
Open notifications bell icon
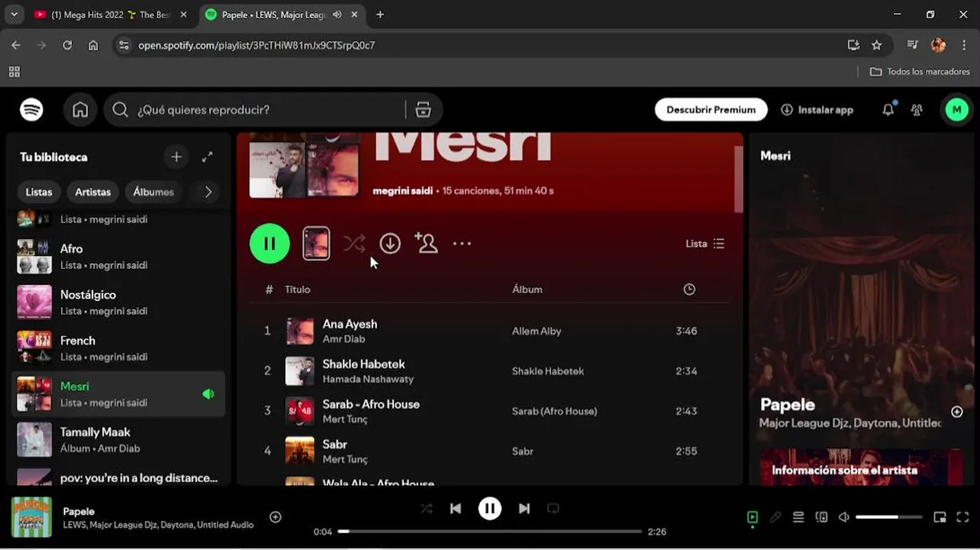pos(888,110)
